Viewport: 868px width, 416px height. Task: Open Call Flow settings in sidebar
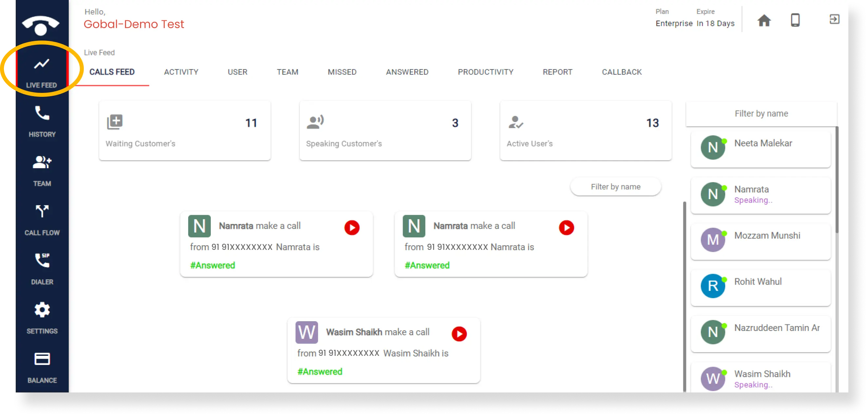point(42,219)
